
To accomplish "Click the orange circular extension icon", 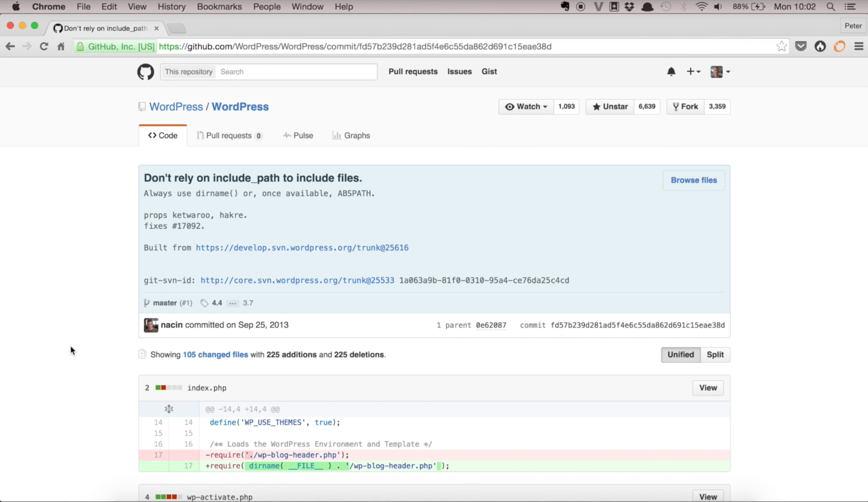I will tap(839, 46).
